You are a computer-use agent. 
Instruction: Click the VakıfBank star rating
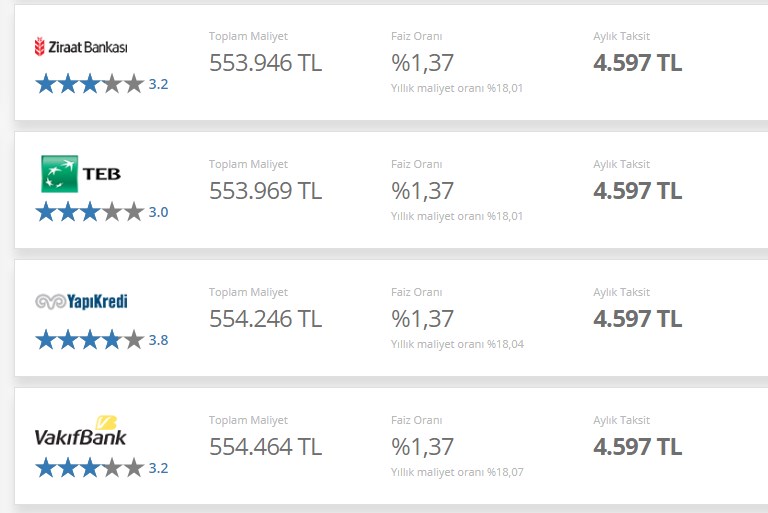point(90,468)
